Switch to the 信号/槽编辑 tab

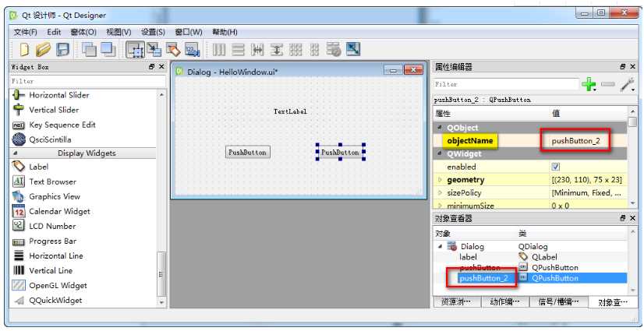tap(557, 302)
